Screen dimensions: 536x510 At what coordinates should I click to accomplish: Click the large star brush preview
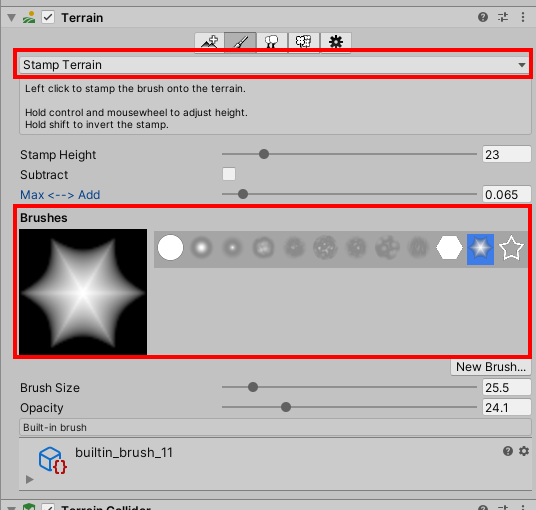(x=83, y=292)
